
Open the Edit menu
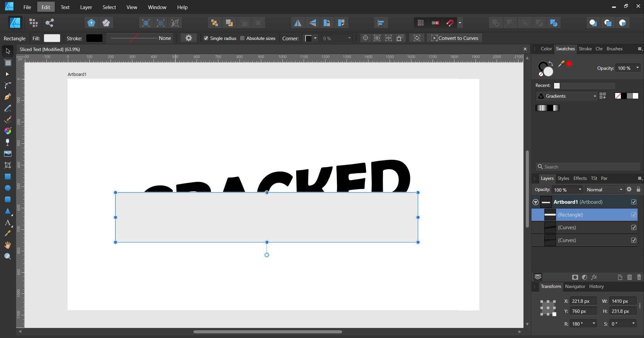45,7
